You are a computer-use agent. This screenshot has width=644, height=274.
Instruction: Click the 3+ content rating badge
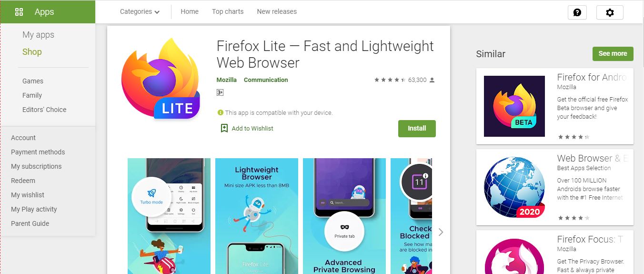(x=220, y=92)
